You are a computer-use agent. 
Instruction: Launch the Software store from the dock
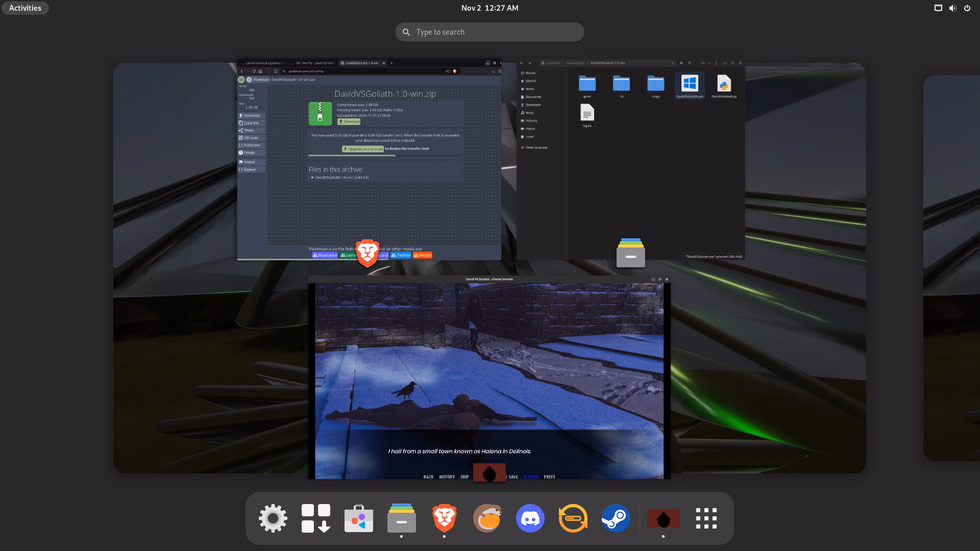tap(359, 518)
